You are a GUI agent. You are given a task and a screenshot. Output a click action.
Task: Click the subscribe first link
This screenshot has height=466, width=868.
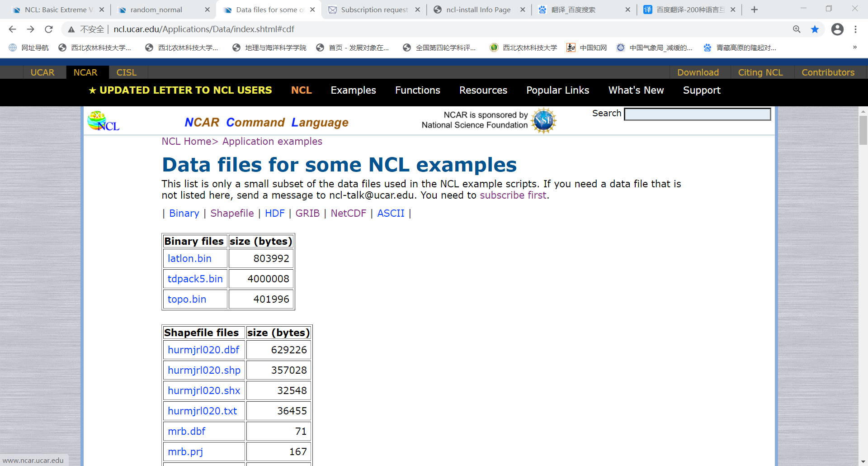pyautogui.click(x=513, y=195)
